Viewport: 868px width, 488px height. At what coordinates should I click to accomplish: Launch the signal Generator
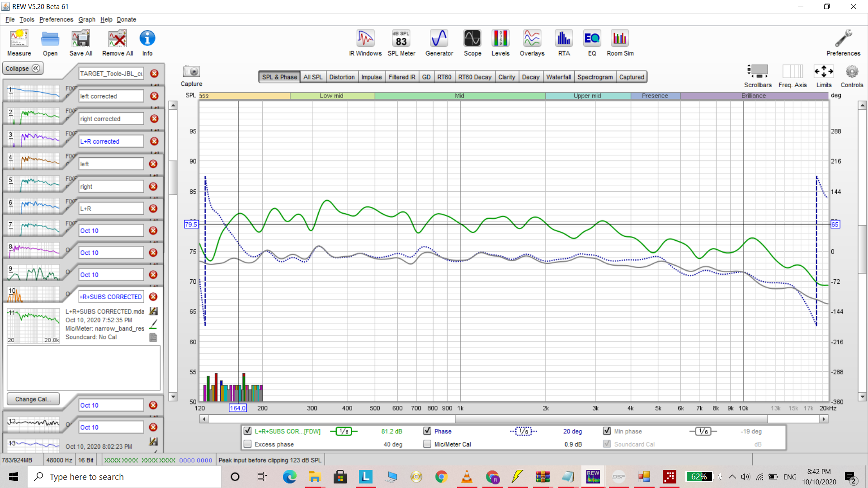click(439, 43)
